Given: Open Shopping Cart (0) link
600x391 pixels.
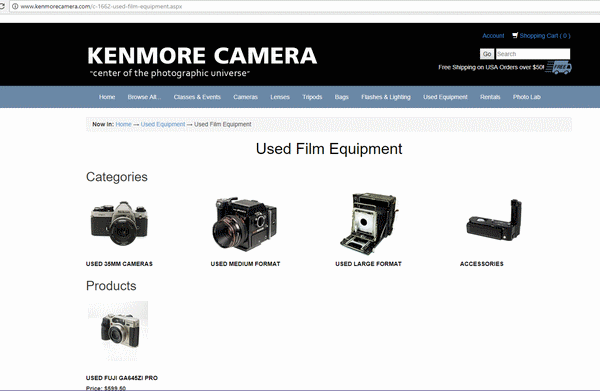Looking at the screenshot, I should tap(545, 36).
